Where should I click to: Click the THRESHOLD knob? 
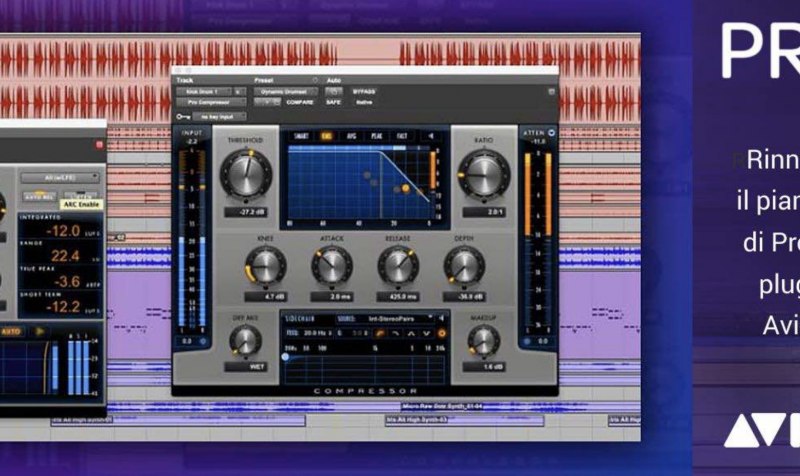click(x=244, y=171)
